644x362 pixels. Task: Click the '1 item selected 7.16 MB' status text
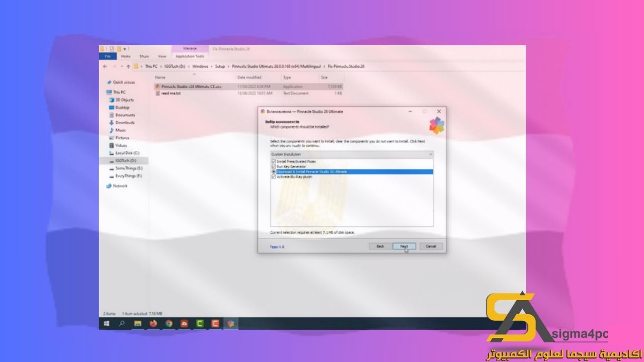coord(141,313)
